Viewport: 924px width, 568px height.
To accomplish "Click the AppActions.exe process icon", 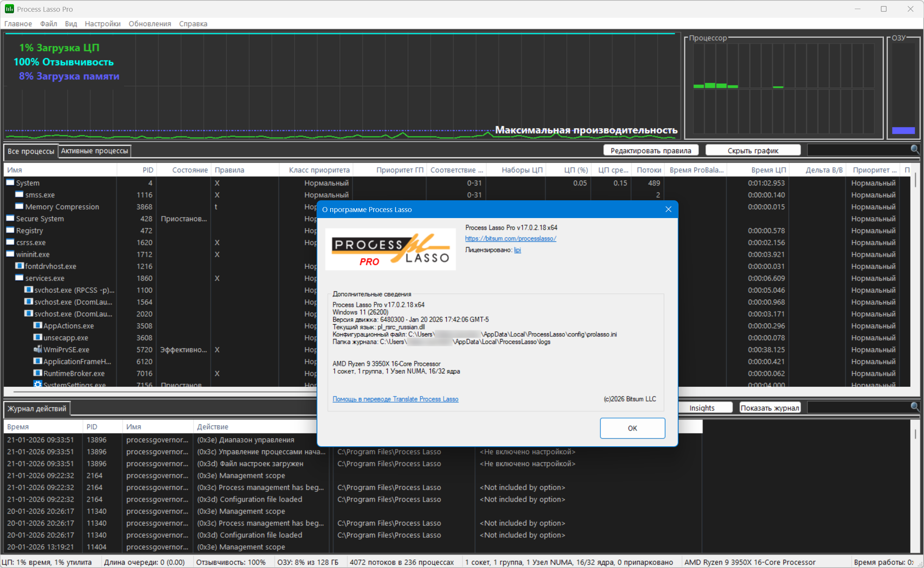I will tap(37, 325).
